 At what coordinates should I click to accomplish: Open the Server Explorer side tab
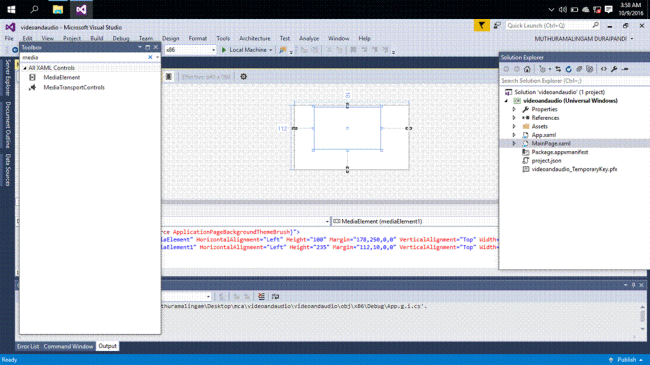coord(7,78)
